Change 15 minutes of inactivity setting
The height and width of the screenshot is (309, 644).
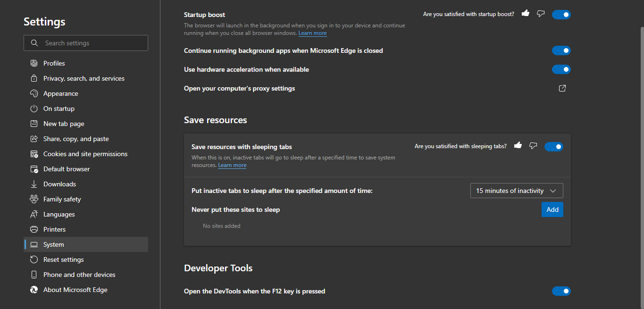click(516, 190)
